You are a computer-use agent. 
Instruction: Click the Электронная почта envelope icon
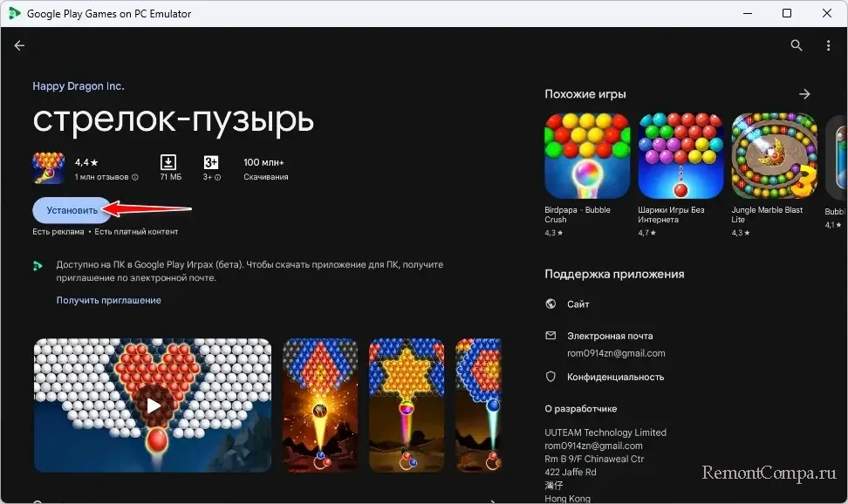pyautogui.click(x=551, y=336)
